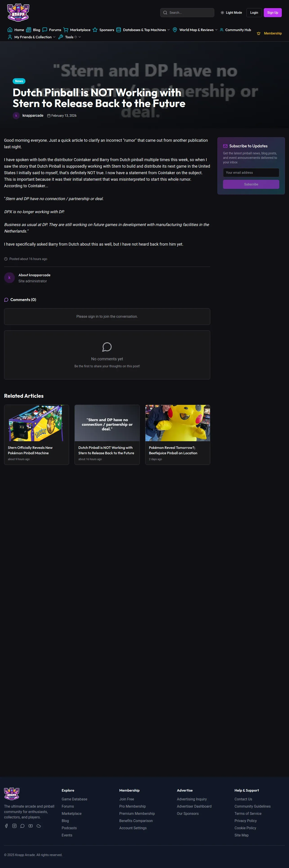Click the Marketplace shopping cart icon
This screenshot has width=289, height=868.
pos(65,30)
